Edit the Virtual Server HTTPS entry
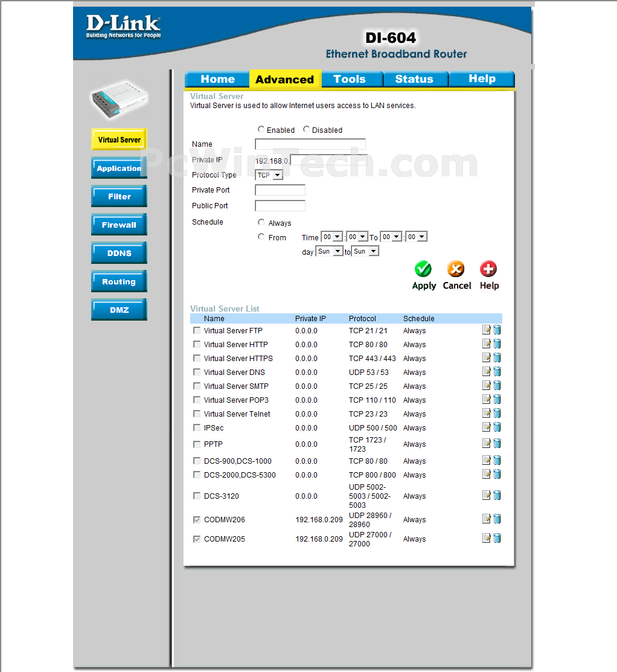 point(487,357)
